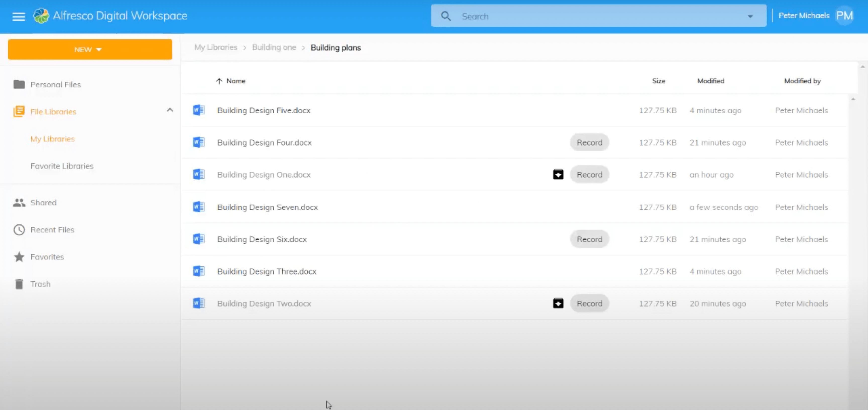Open the NEW dropdown button
868x410 pixels.
(90, 49)
